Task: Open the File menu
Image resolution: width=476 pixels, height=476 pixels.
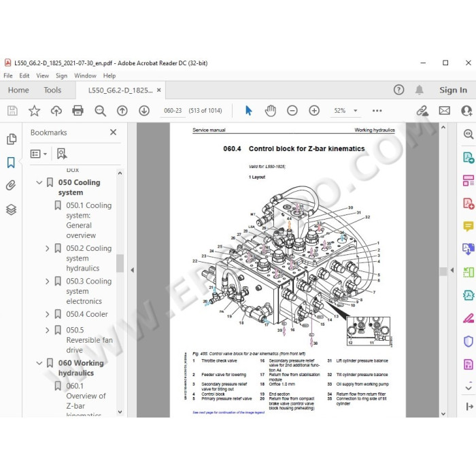Action: 8,75
